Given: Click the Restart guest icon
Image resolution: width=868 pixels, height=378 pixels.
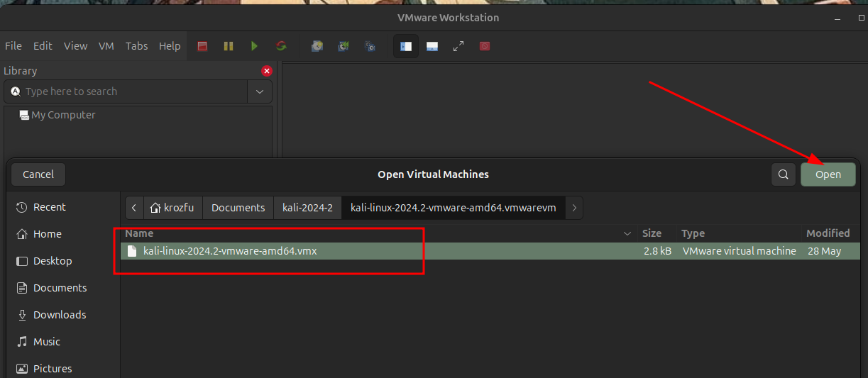Looking at the screenshot, I should [x=281, y=46].
